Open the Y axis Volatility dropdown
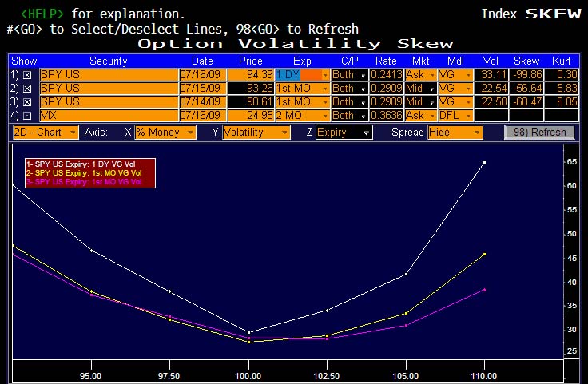588x384 pixels. (x=256, y=133)
